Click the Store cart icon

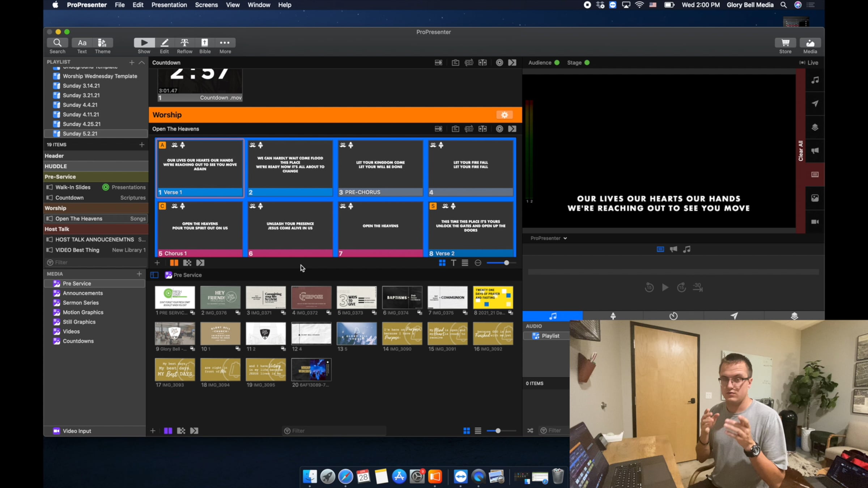pos(785,43)
